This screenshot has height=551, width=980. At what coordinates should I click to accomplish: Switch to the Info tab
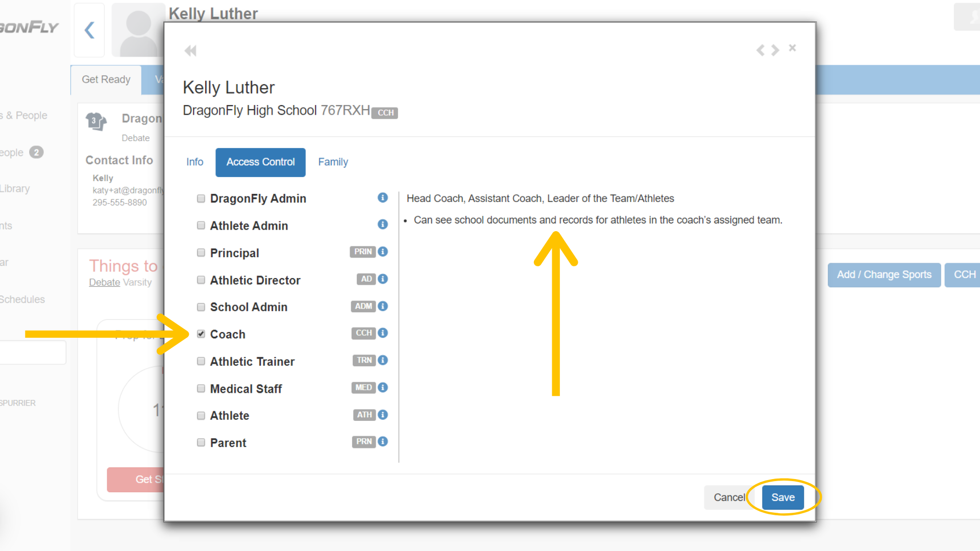(194, 162)
